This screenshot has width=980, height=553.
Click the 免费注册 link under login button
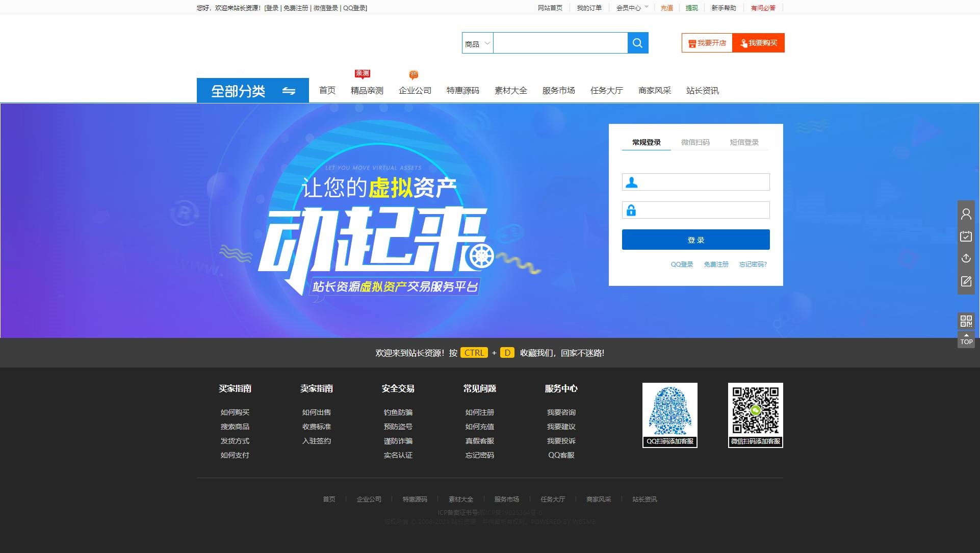click(x=716, y=265)
